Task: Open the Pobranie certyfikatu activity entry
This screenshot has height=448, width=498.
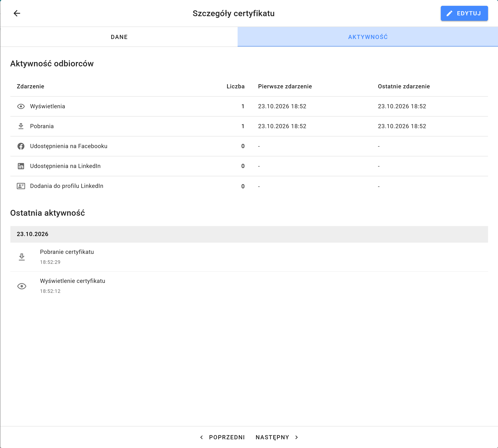Action: (249, 257)
